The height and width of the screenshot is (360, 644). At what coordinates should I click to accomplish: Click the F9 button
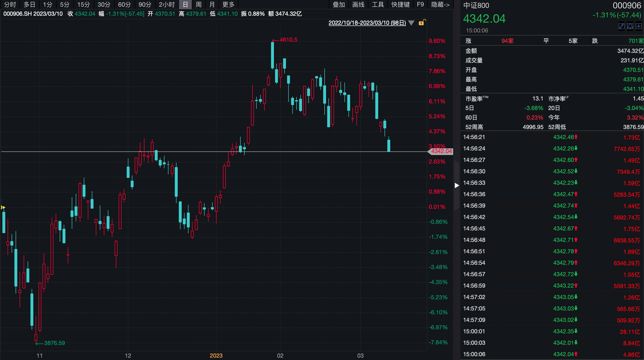click(x=421, y=5)
